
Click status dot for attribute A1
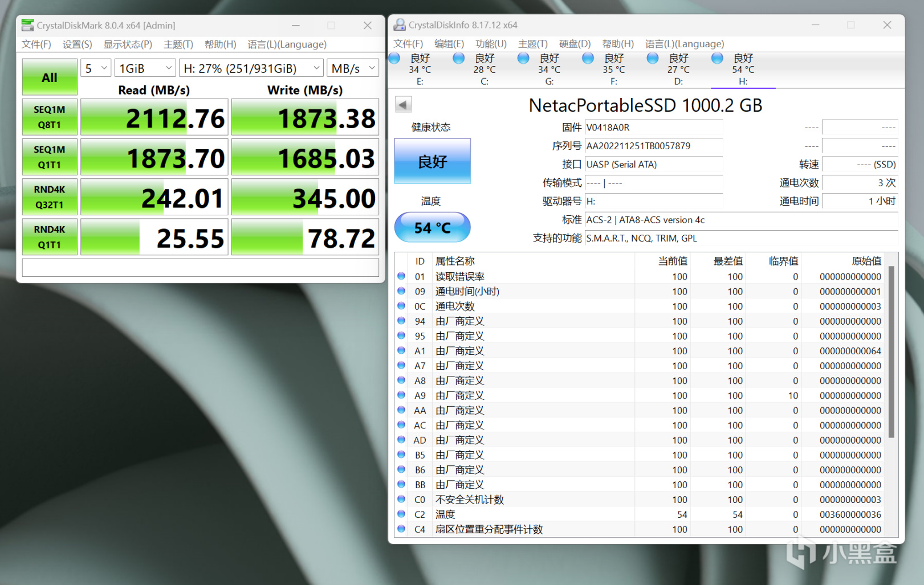(x=401, y=350)
